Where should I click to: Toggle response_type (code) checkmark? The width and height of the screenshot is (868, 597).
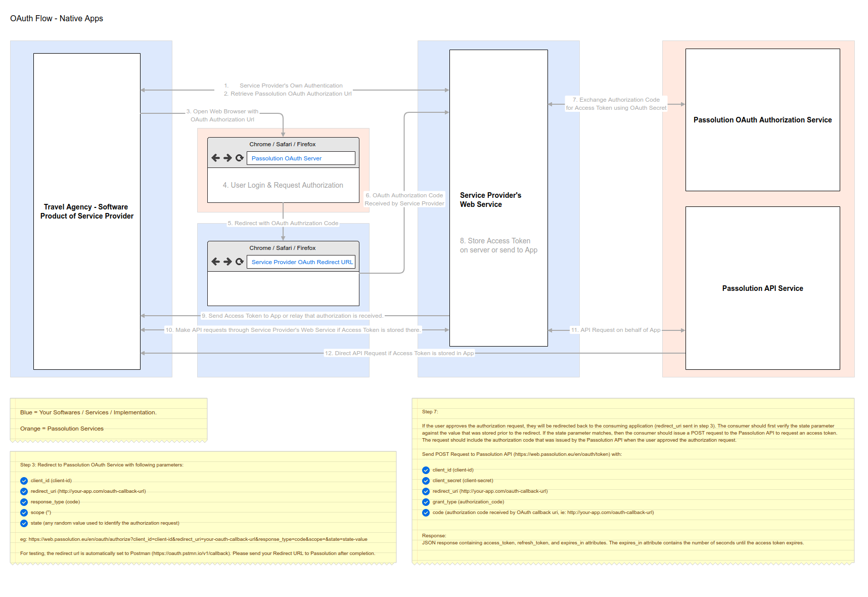[x=24, y=502]
